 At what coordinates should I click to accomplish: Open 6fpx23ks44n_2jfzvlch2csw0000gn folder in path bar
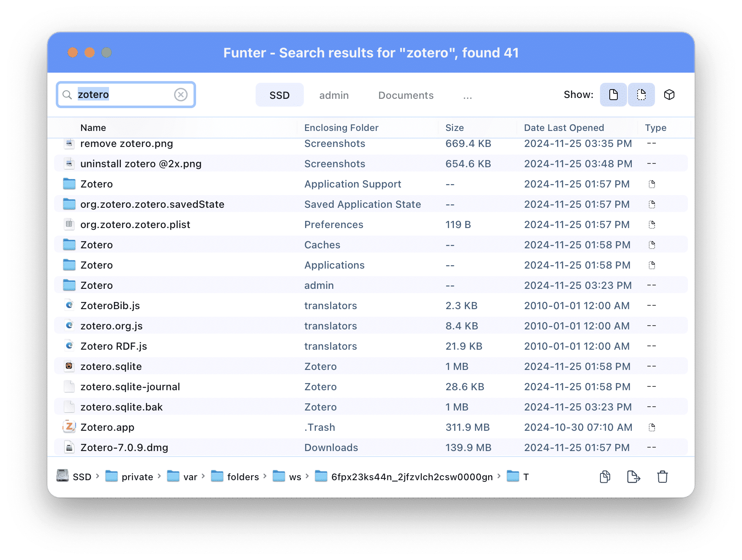tap(404, 476)
